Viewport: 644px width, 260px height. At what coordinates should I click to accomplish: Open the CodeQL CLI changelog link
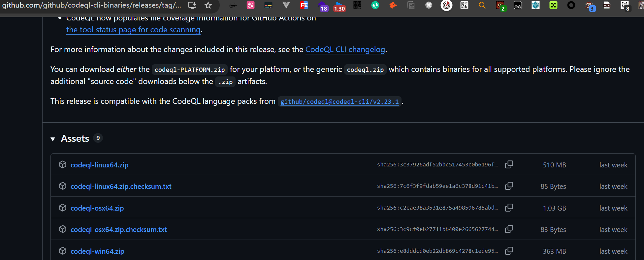345,49
